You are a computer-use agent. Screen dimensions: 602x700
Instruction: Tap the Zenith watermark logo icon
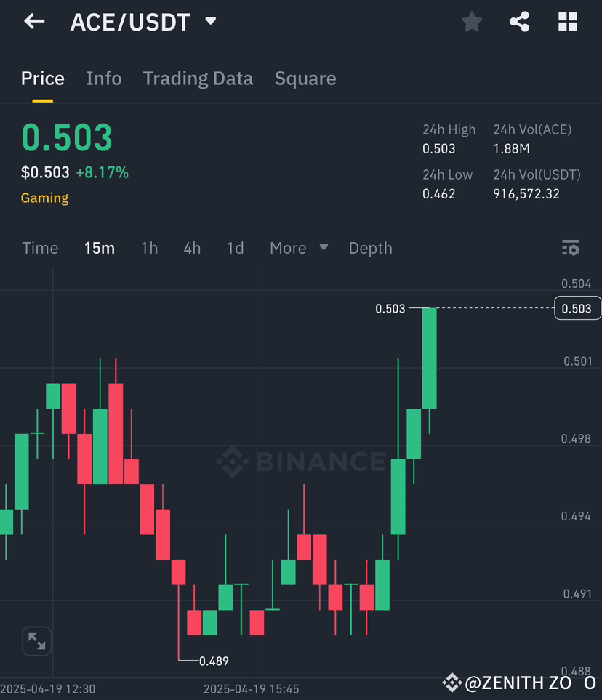point(452,683)
